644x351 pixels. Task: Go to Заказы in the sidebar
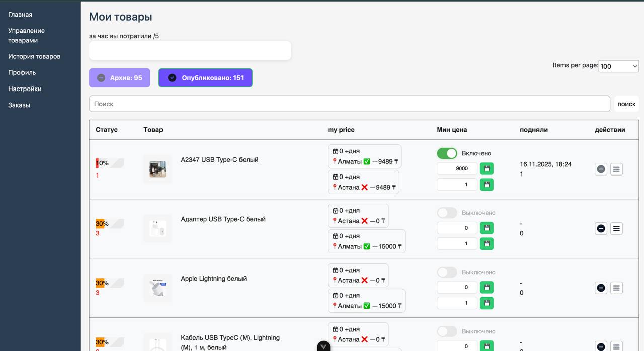click(x=19, y=105)
